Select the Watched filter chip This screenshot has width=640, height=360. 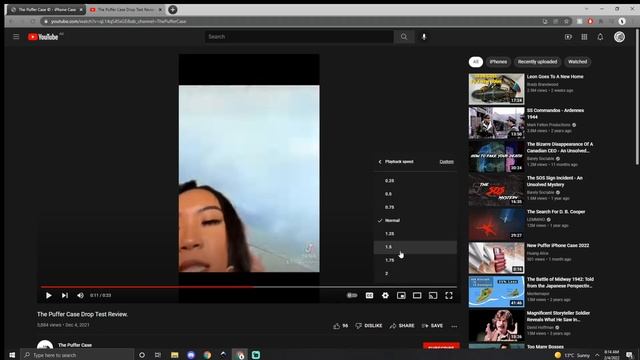coord(577,62)
